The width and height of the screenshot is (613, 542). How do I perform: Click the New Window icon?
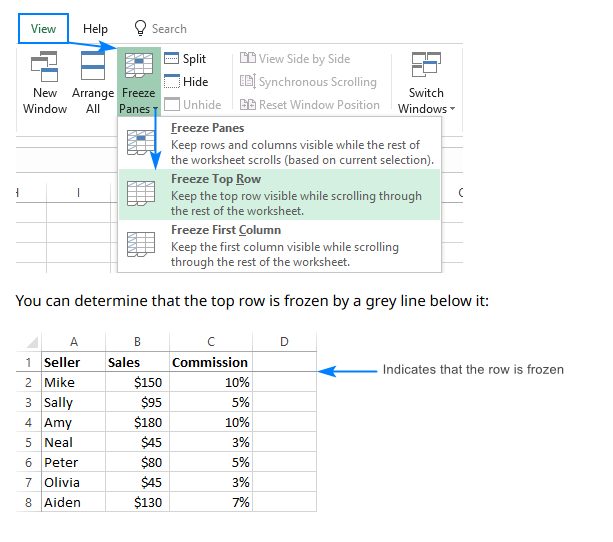[x=45, y=67]
